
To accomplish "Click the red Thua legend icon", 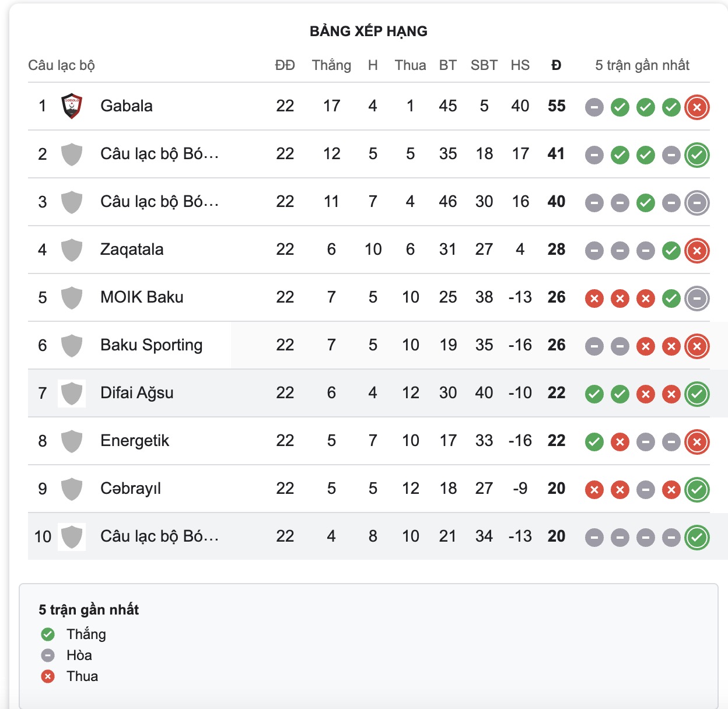I will tap(48, 676).
